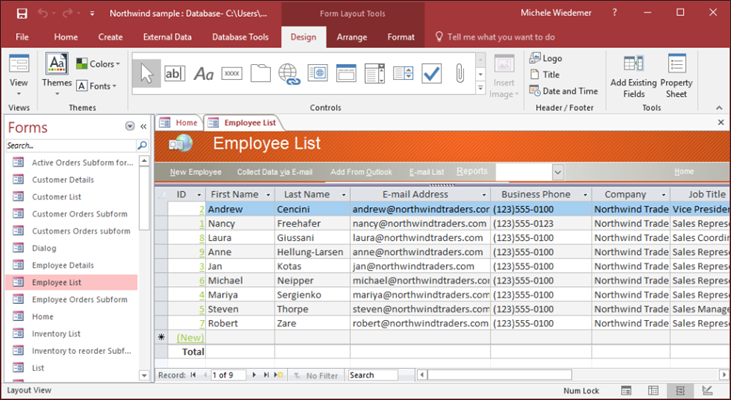Click Add Existing Fields

(634, 76)
